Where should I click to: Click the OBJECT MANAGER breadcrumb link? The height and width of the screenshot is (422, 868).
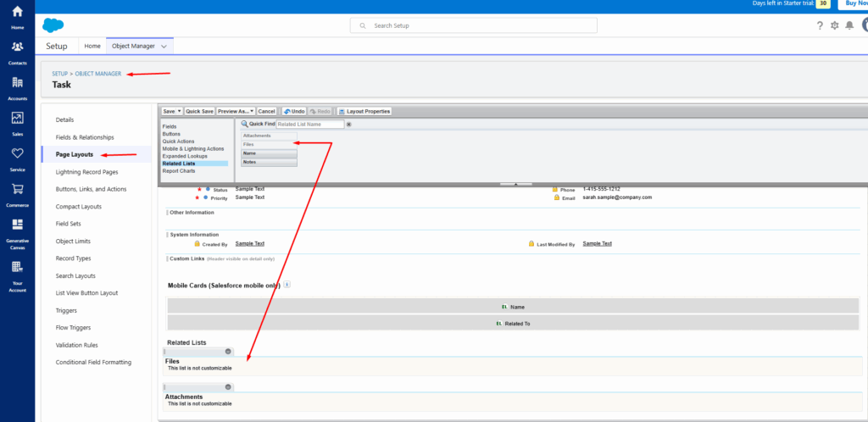coord(98,74)
